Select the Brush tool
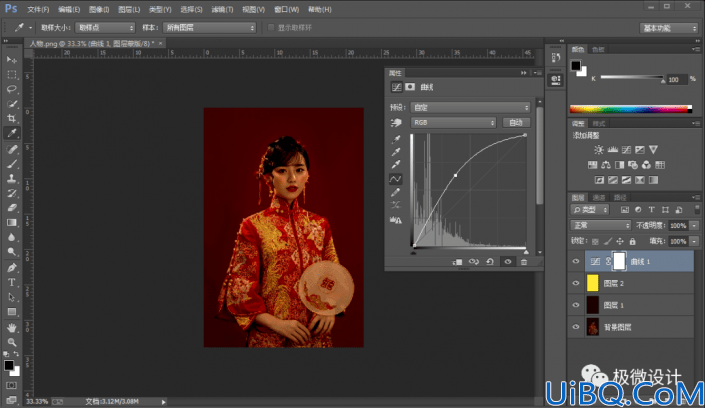Image resolution: width=705 pixels, height=408 pixels. [x=12, y=164]
